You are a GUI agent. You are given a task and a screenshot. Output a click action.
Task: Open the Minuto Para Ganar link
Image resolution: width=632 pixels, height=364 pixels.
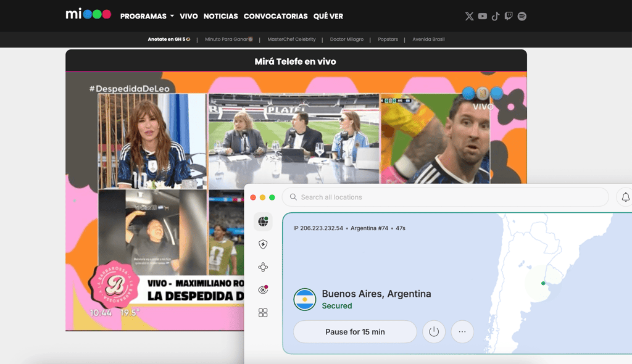[x=229, y=39]
